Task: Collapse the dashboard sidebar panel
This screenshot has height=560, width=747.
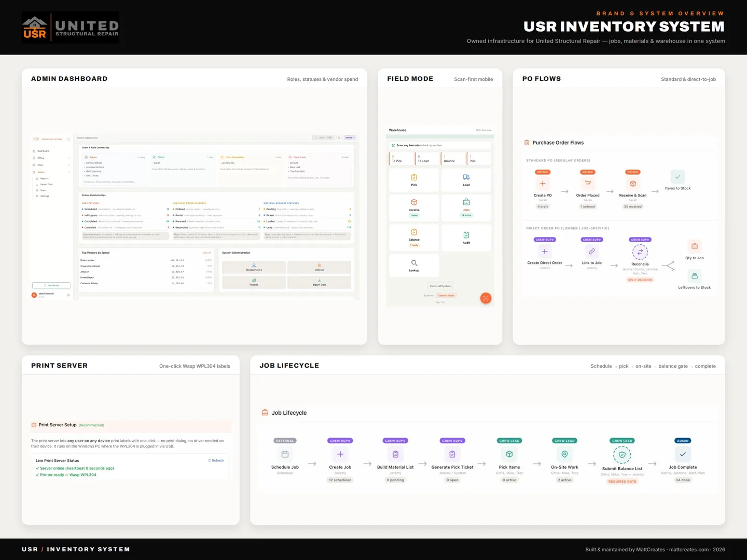Action: pyautogui.click(x=68, y=139)
